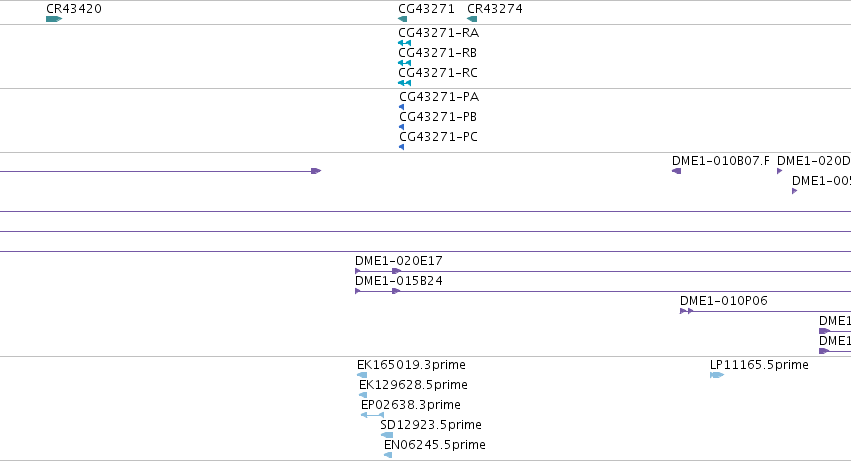
Task: Open the EK165019.3prime EST label
Action: 411,364
